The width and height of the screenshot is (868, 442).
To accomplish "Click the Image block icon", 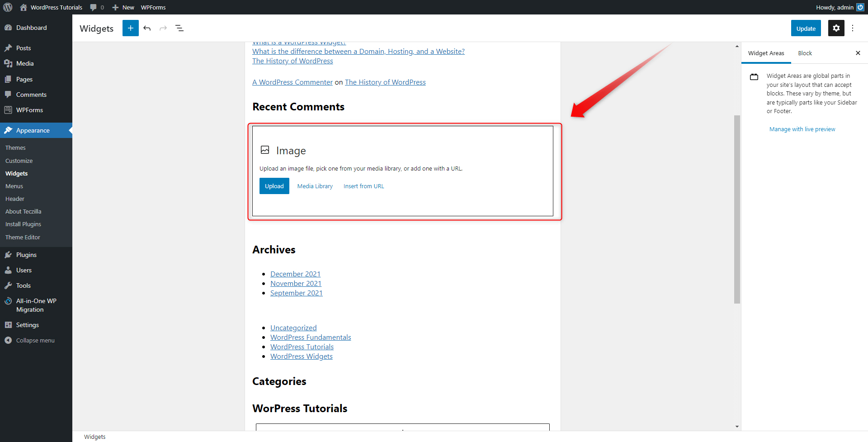I will [x=265, y=150].
